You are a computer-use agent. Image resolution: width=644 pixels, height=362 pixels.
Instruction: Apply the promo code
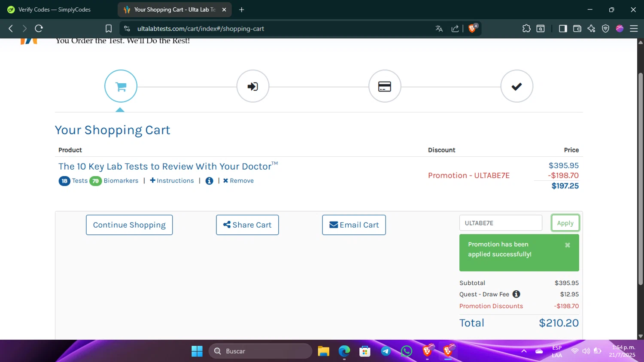pyautogui.click(x=565, y=223)
